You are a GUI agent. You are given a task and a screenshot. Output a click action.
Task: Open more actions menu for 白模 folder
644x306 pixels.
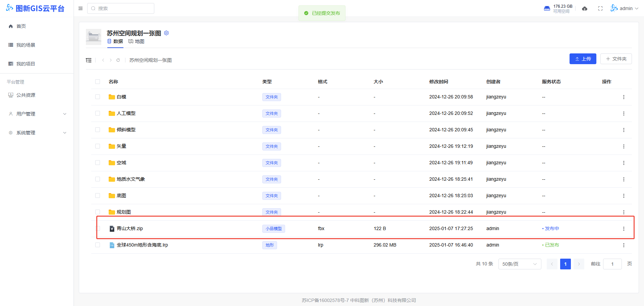pos(624,97)
